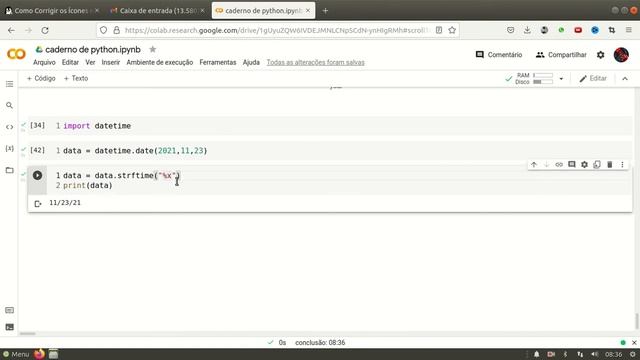Image resolution: width=640 pixels, height=360 pixels.
Task: Click Compartilhar button
Action: pos(561,55)
